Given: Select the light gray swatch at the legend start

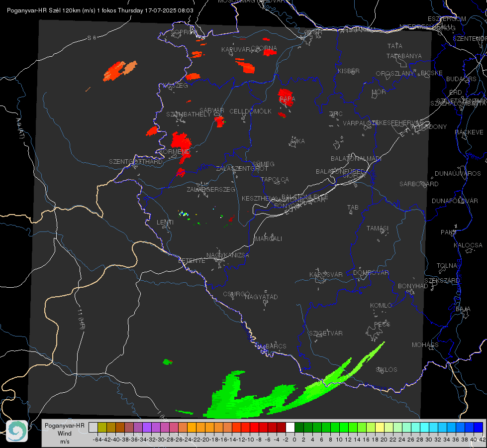Looking at the screenshot, I should coord(93,427).
